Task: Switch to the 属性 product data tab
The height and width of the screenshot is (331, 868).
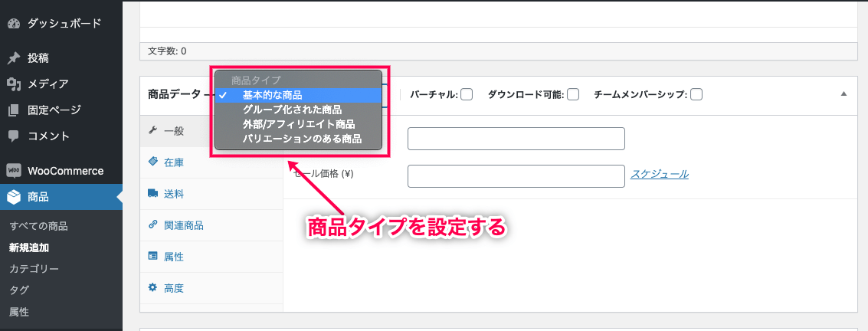Action: pyautogui.click(x=211, y=257)
